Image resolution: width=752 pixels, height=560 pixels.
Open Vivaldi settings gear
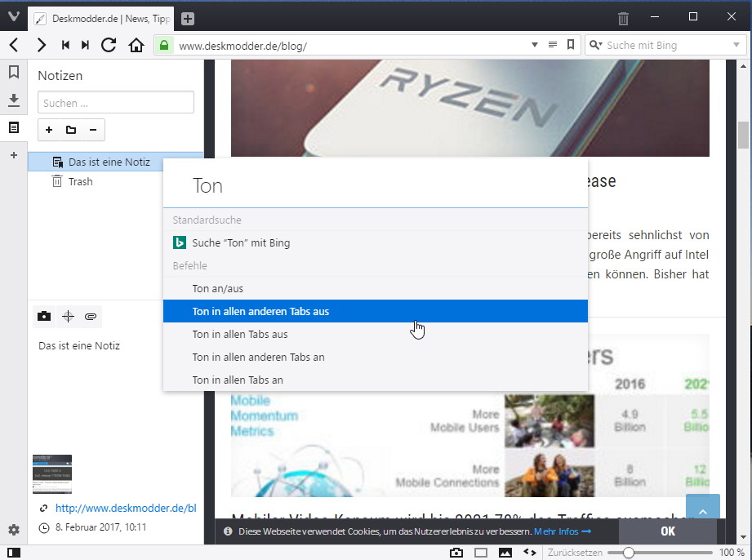14,530
